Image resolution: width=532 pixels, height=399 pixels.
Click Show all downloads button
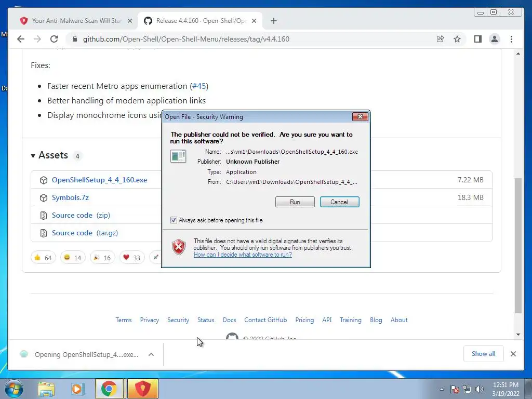[x=484, y=354]
